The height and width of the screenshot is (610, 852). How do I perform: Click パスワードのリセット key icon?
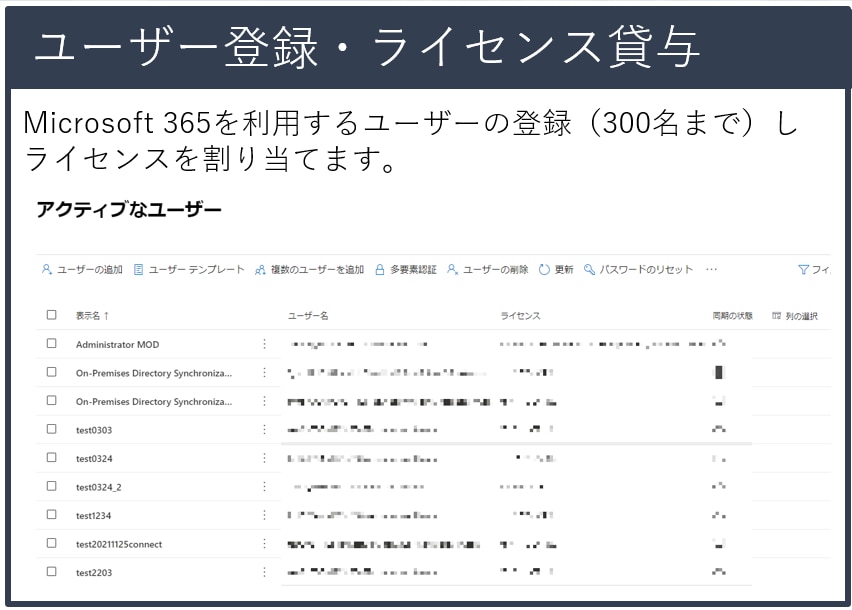(x=589, y=269)
